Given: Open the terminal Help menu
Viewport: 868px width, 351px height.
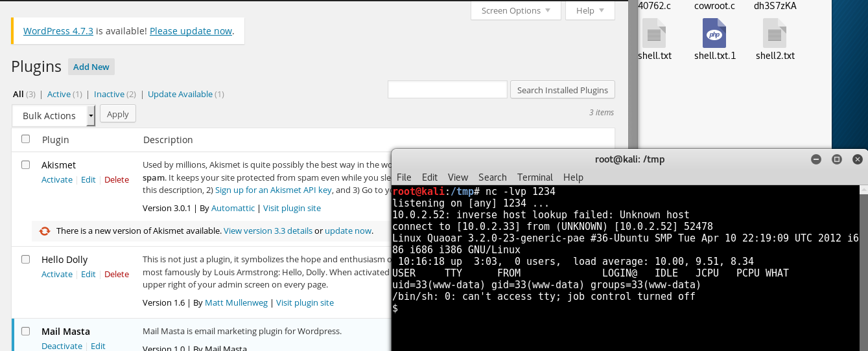Looking at the screenshot, I should (x=573, y=177).
